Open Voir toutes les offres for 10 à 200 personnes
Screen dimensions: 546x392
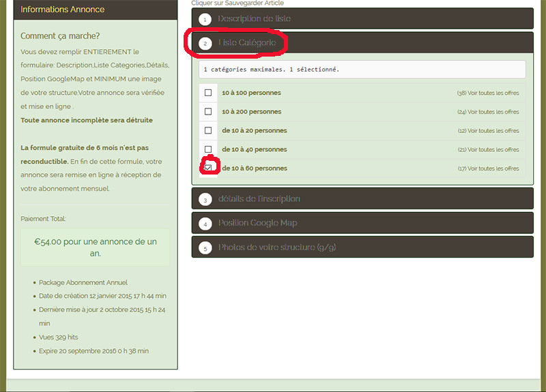(x=488, y=112)
